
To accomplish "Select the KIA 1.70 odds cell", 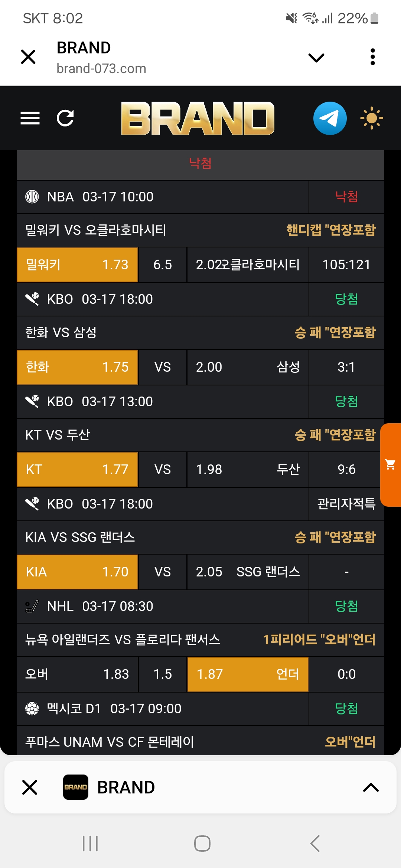I will (77, 572).
